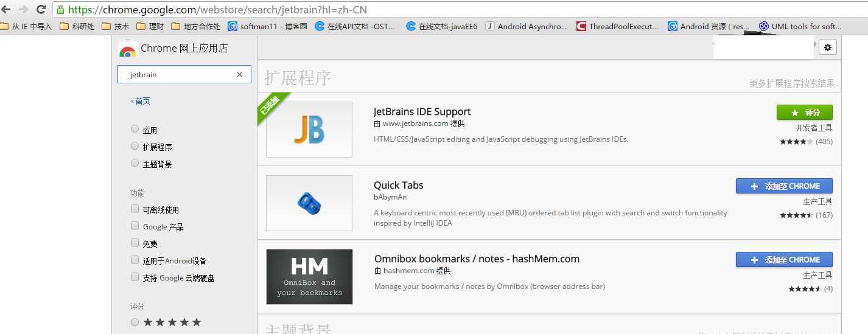Open the Chrome Web Store logo
868x334 pixels.
[127, 49]
